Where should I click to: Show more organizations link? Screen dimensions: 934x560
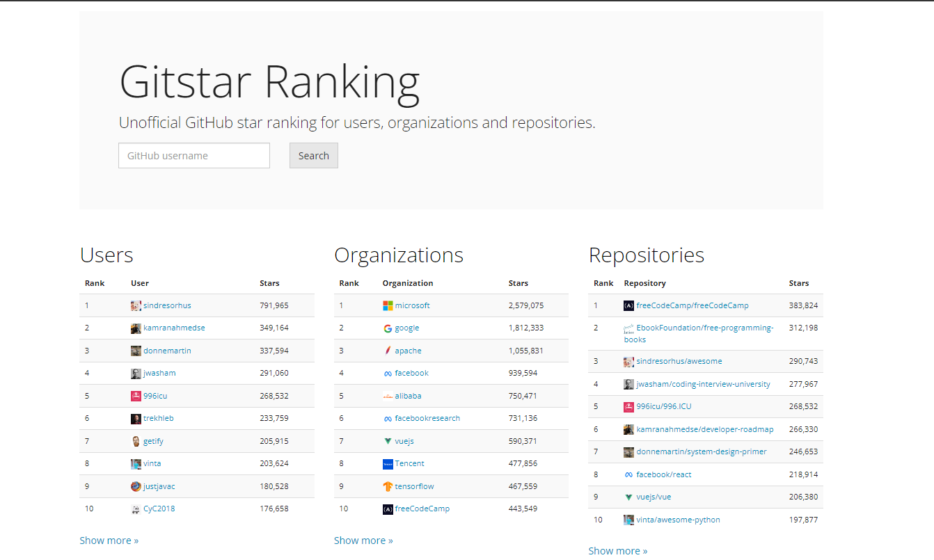(x=363, y=541)
